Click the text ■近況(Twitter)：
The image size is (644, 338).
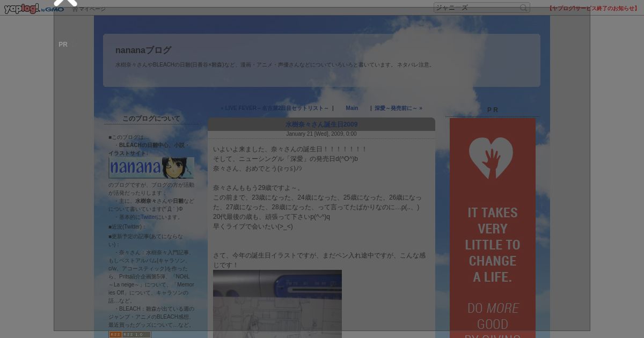(127, 226)
